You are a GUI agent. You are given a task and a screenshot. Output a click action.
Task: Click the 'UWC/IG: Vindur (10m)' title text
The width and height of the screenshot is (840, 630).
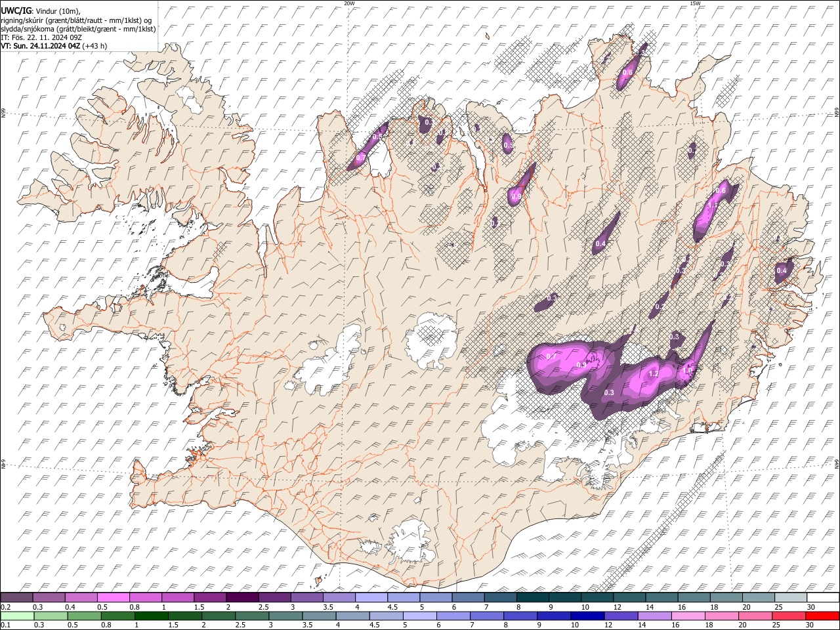(x=41, y=10)
